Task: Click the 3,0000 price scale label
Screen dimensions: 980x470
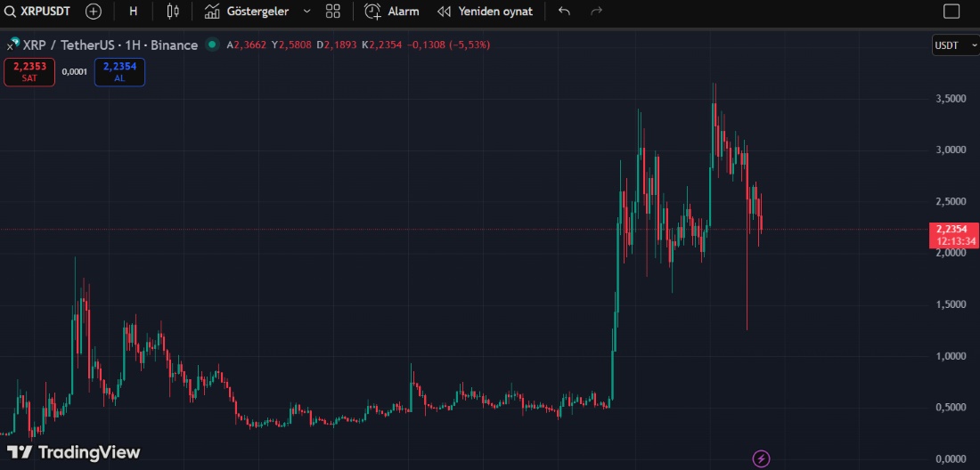Action: [x=951, y=150]
